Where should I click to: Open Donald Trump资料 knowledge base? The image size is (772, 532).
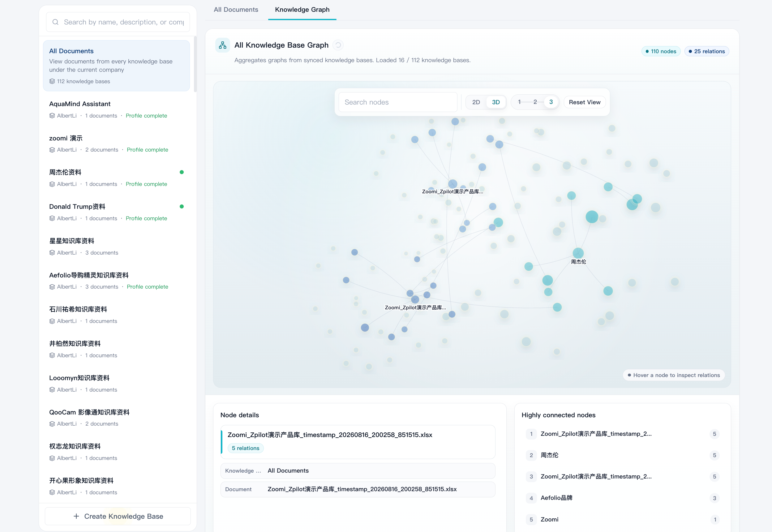(x=116, y=212)
